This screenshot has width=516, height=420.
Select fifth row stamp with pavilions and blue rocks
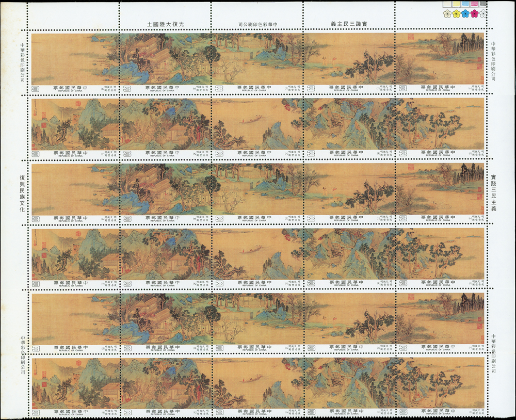pos(166,321)
